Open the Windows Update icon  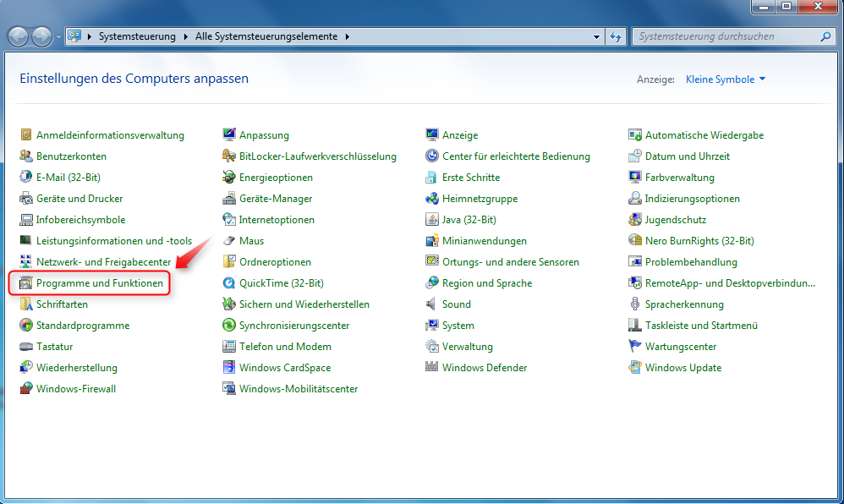(x=635, y=367)
